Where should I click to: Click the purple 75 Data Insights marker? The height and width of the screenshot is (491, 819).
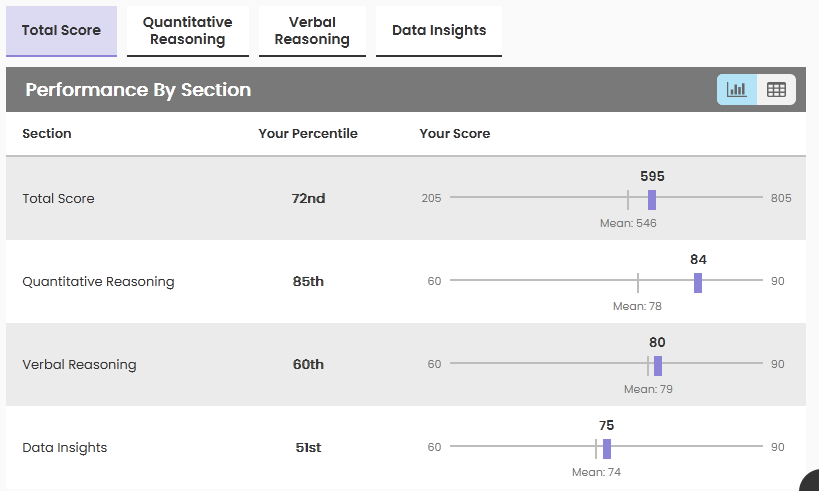(x=607, y=448)
